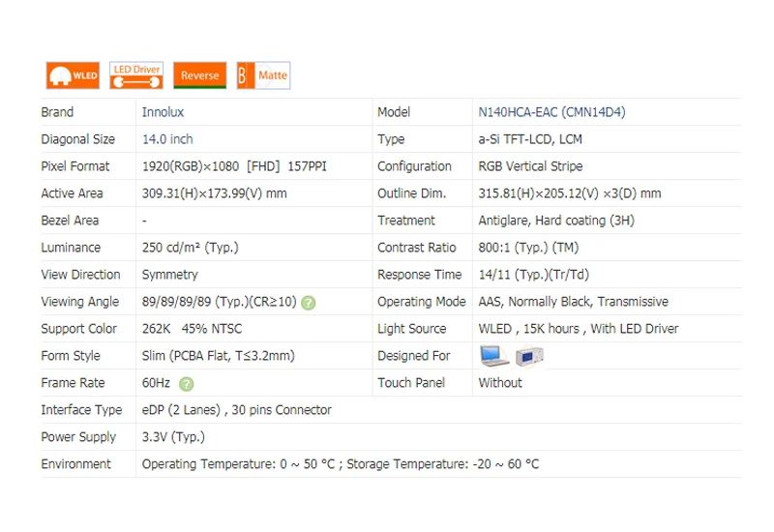Click the industrial device icon in Designed For
774x532 pixels.
click(529, 356)
